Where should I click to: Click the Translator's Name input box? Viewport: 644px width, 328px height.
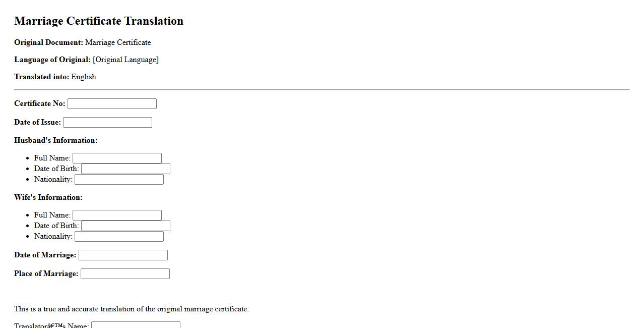point(136,325)
